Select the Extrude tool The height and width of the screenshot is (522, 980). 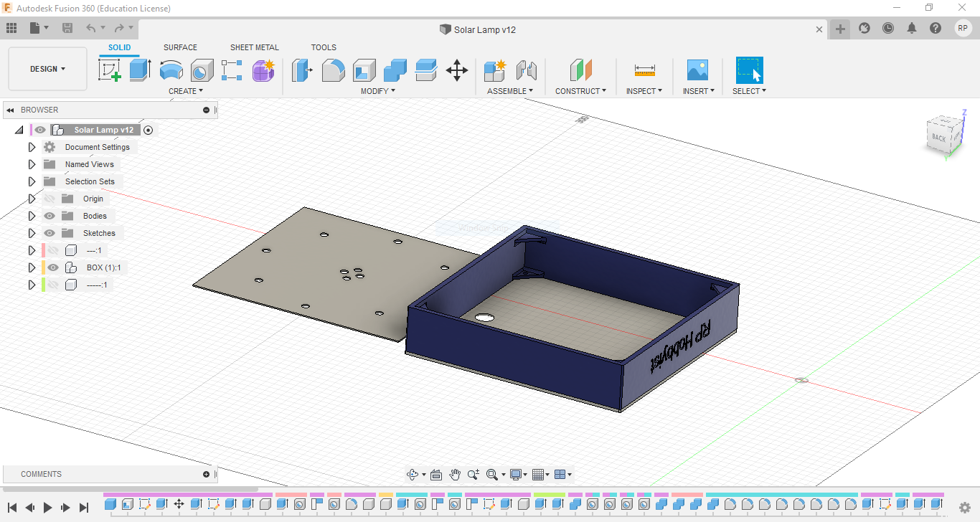[x=141, y=70]
